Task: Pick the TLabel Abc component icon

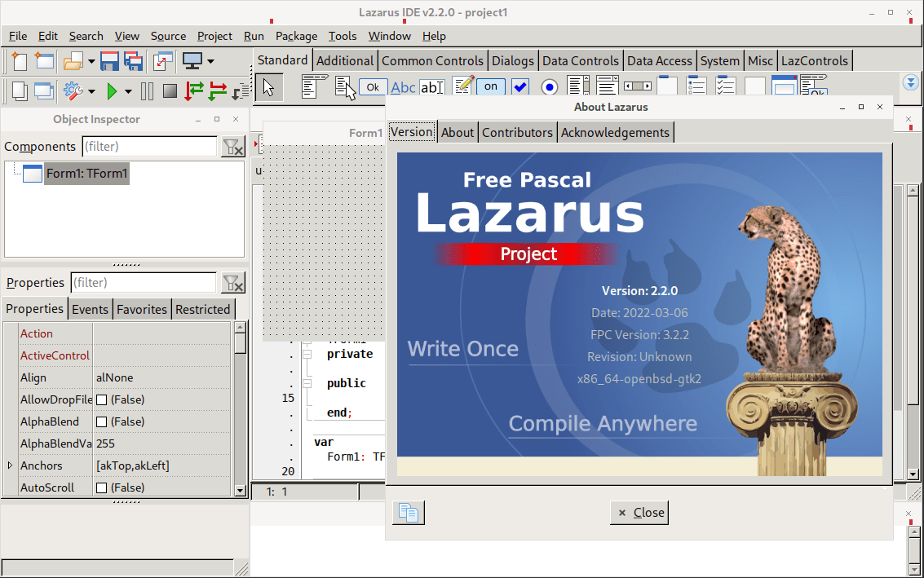Action: [x=403, y=87]
